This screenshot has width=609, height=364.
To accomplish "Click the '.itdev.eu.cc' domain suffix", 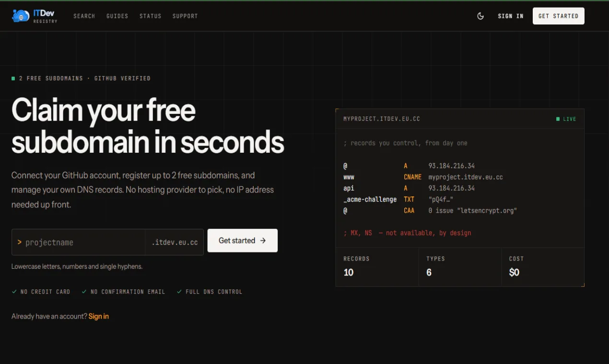I will (175, 242).
